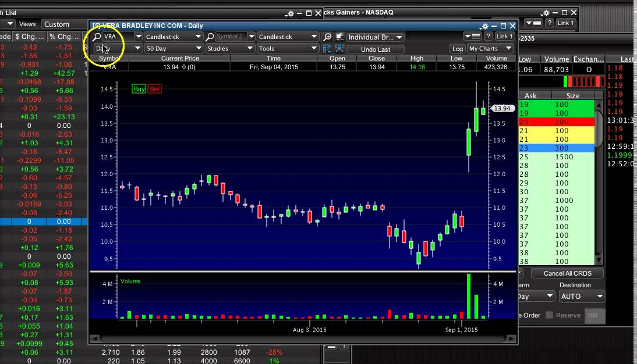Click the zoom-in magnifier icon in chart toolbar
The width and height of the screenshot is (637, 364).
tap(327, 37)
